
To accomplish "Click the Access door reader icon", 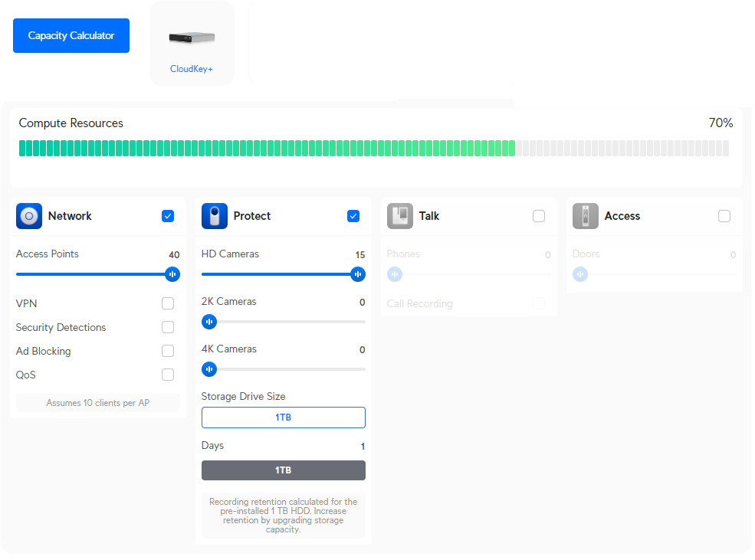I will [x=586, y=216].
